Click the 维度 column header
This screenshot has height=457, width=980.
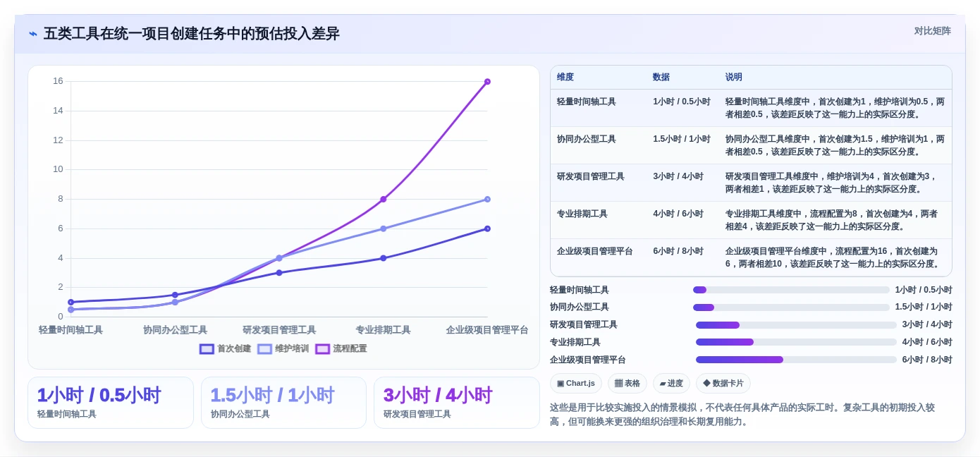tap(565, 77)
